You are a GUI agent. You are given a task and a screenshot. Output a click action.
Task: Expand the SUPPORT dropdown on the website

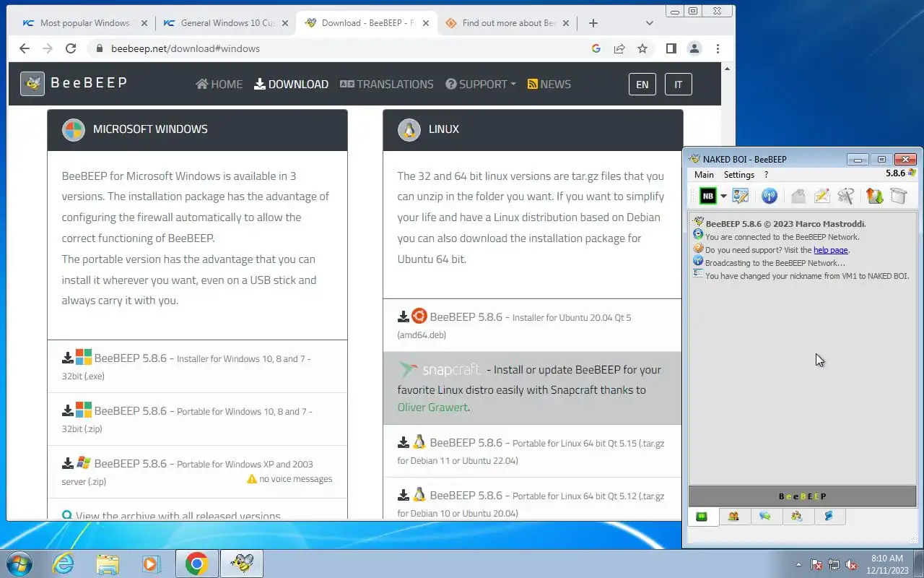481,85
